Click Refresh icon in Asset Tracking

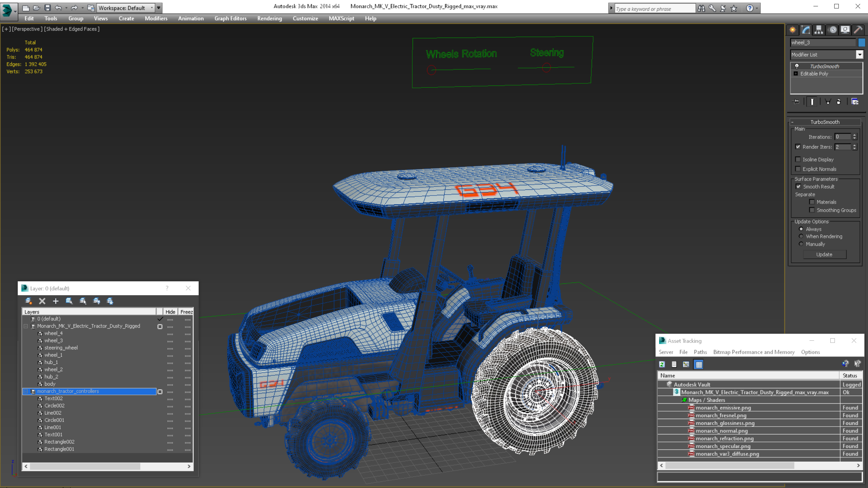click(662, 364)
